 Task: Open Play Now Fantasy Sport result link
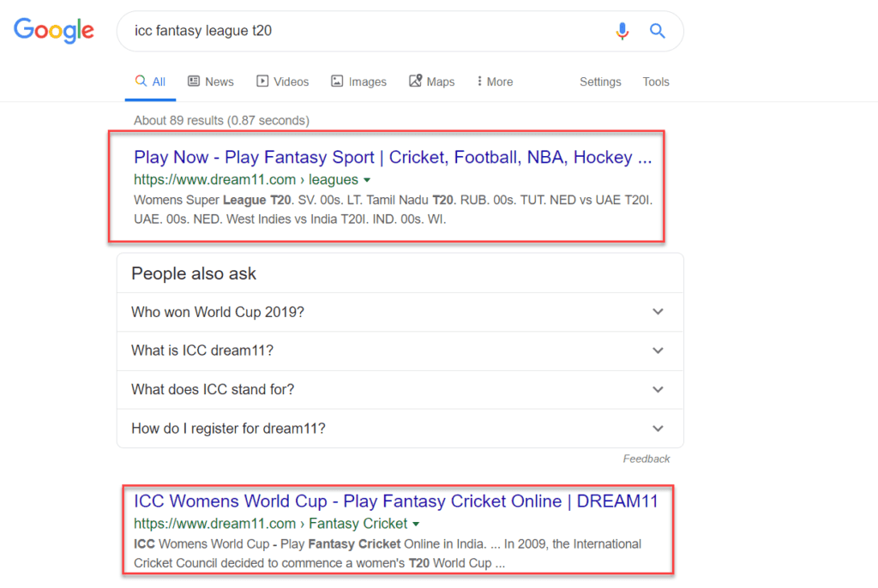[393, 158]
